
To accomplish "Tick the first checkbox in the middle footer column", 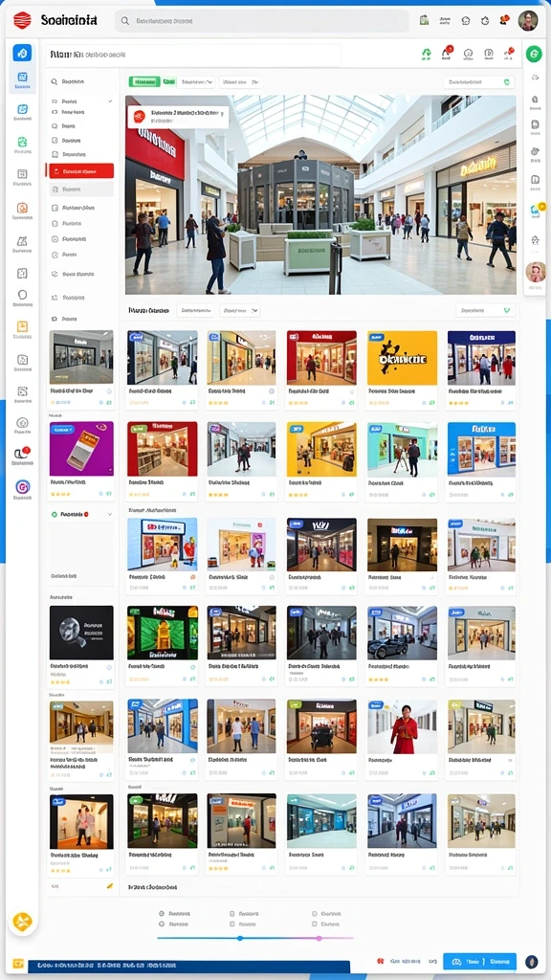I will click(x=232, y=913).
